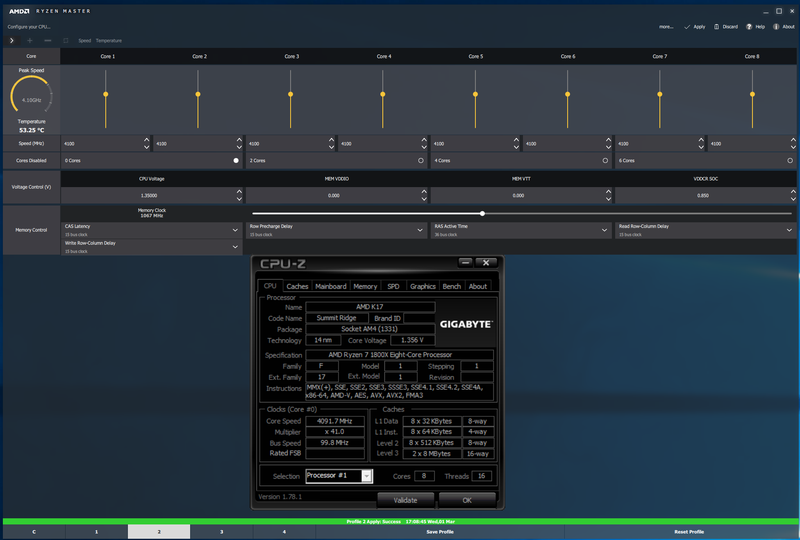Screen dimensions: 800x540
Task: Open Write Row-Column Delay dropdown
Action: click(x=152, y=247)
